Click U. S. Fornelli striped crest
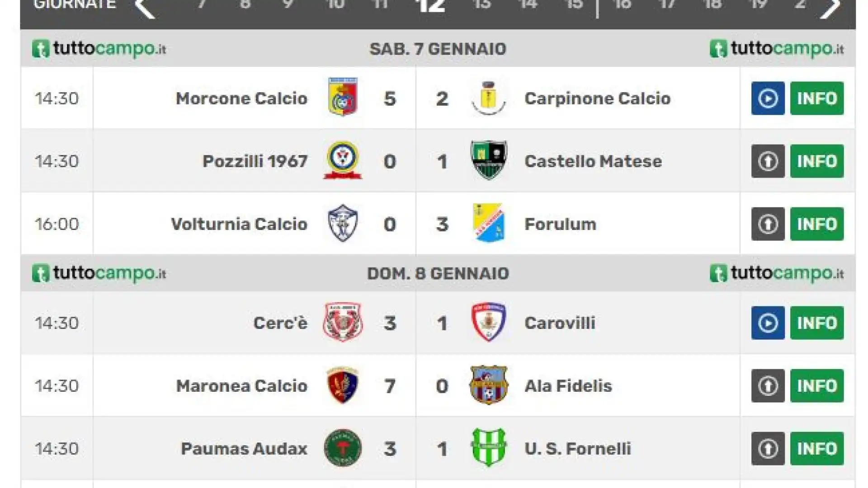 tap(488, 448)
